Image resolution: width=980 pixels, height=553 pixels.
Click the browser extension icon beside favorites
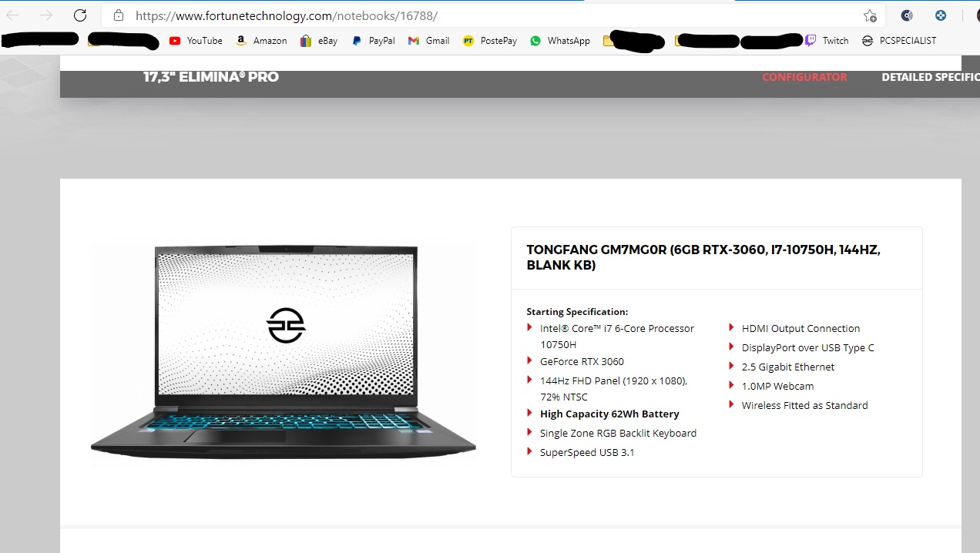[x=907, y=15]
